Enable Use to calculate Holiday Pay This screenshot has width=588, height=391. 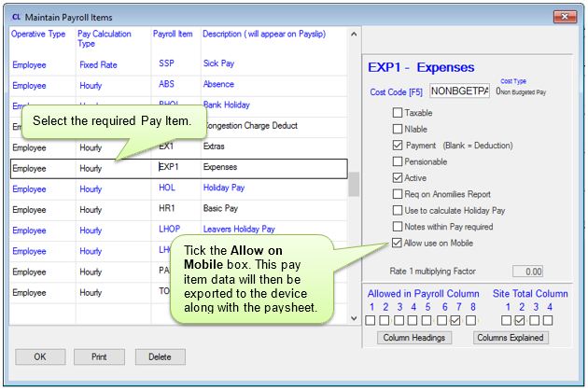click(397, 210)
